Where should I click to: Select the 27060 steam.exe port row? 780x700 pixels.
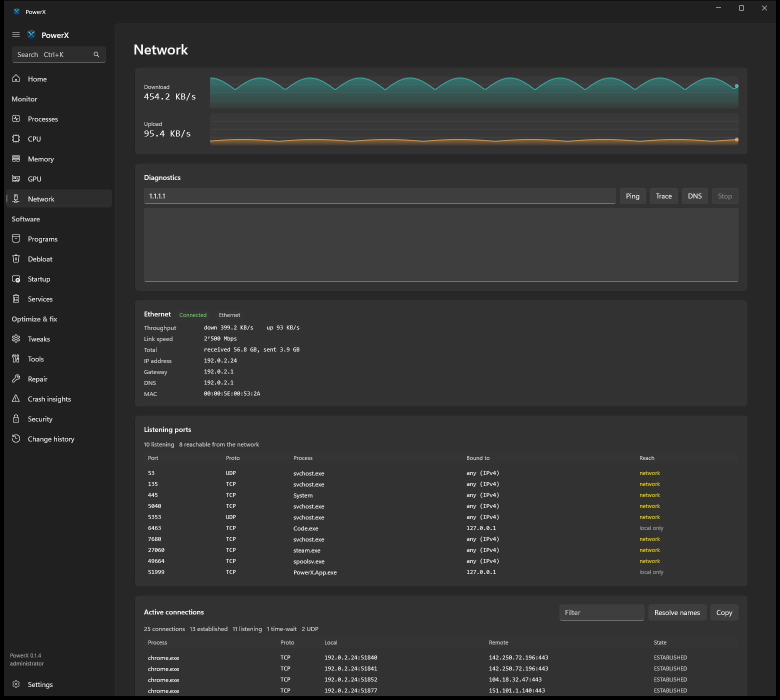click(x=441, y=550)
